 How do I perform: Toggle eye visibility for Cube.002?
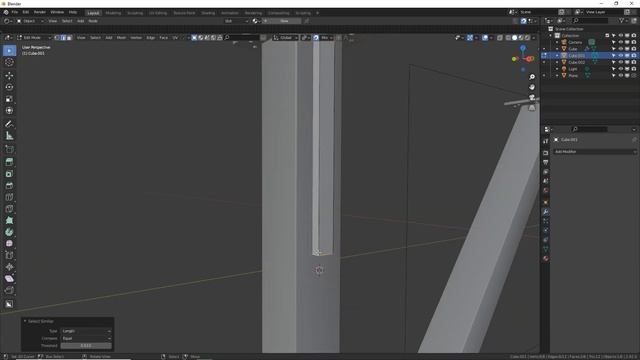click(621, 62)
